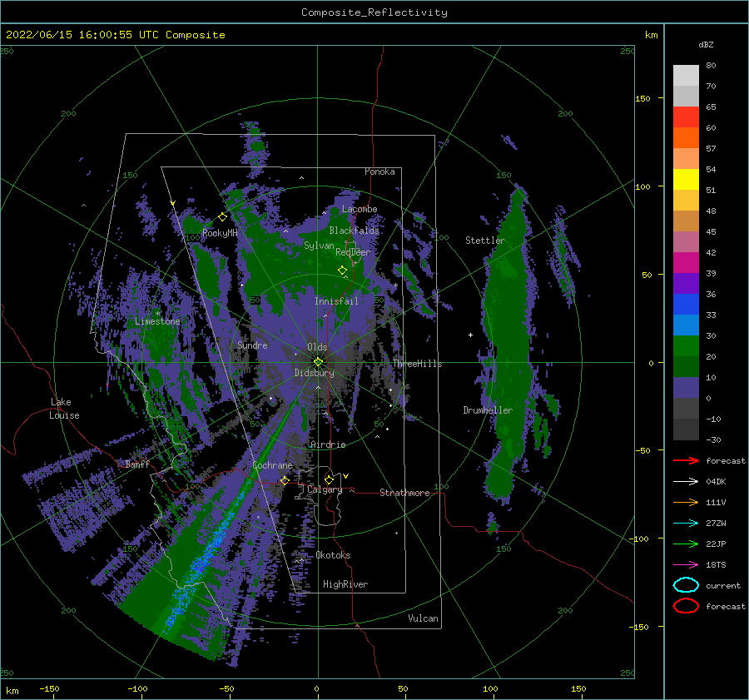Click the current legend label

click(x=723, y=585)
